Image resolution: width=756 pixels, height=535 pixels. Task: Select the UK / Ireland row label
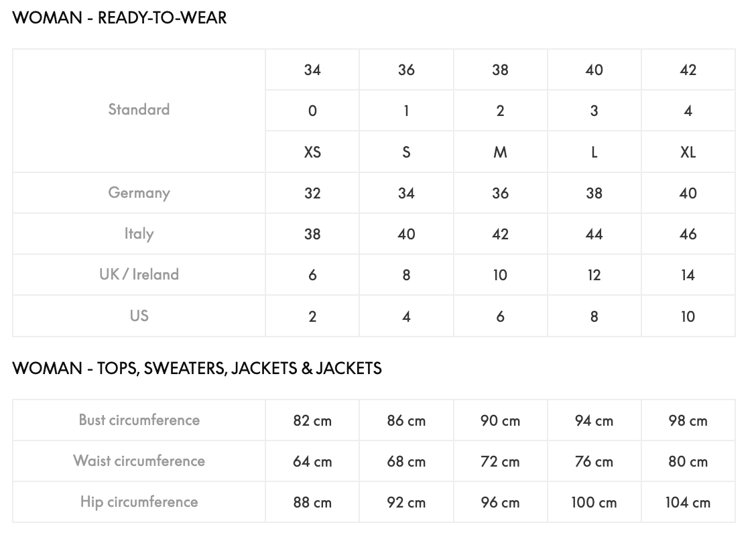139,275
